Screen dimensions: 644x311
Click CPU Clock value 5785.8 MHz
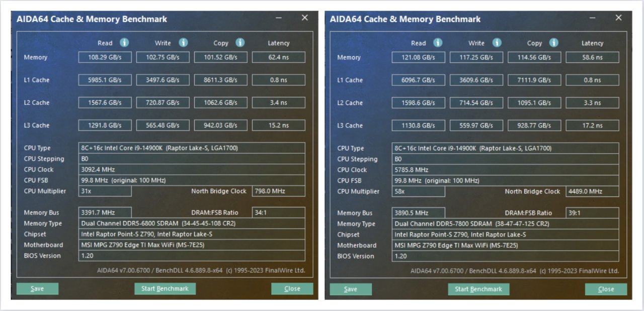coord(505,170)
